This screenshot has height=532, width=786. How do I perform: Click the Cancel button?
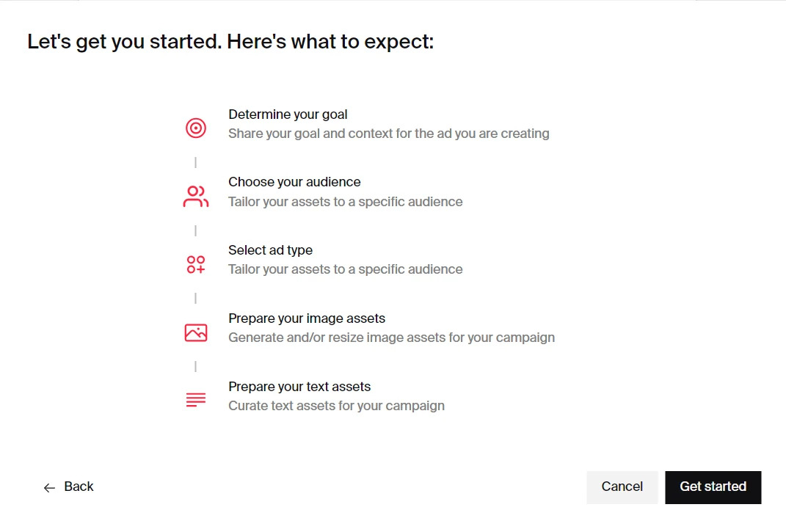[x=622, y=487]
